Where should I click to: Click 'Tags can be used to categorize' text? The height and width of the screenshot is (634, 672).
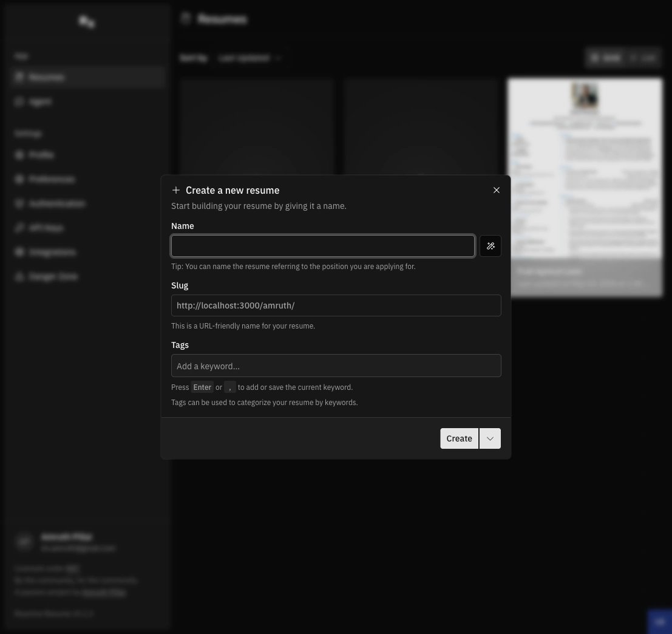(x=265, y=403)
